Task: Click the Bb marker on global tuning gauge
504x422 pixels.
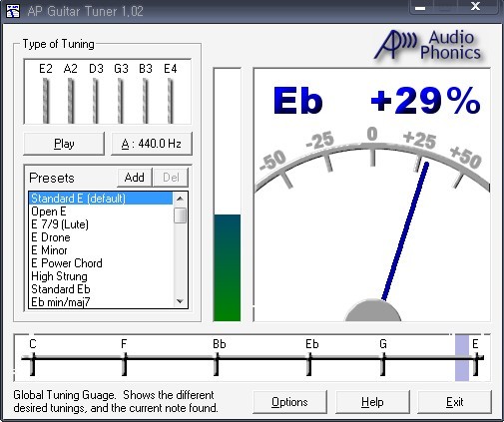Action: 217,358
